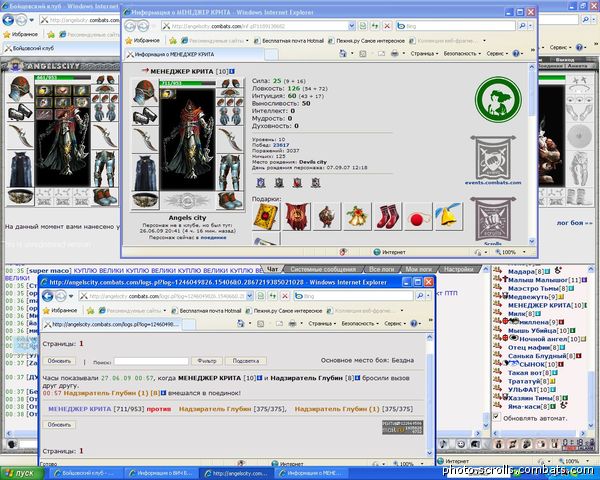The height and width of the screenshot is (480, 600).
Task: Click the events.combats.com banner image
Action: [x=493, y=158]
